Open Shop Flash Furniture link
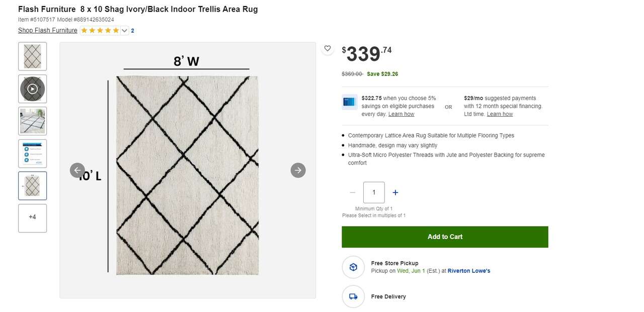This screenshot has height=312, width=644. (48, 31)
